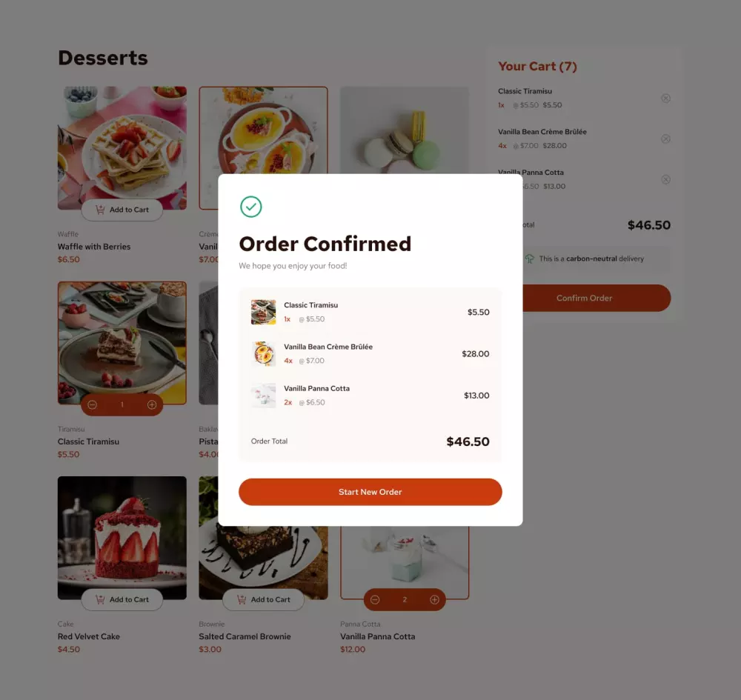Image resolution: width=741 pixels, height=700 pixels.
Task: Click the Crème Brûlée thumbnail in order summary
Action: tap(263, 354)
